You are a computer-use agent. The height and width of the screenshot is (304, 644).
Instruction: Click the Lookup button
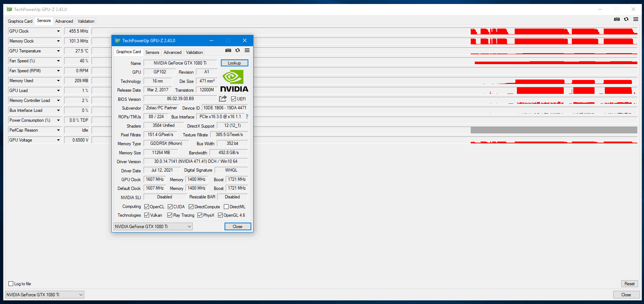click(234, 63)
